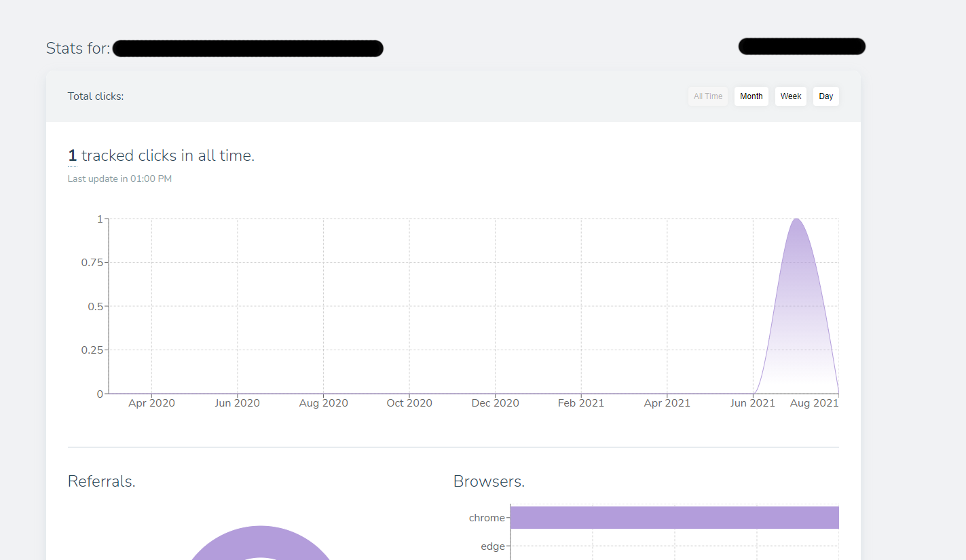Screen dimensions: 966x560
Task: Click the redacted button in the top right
Action: [x=802, y=46]
